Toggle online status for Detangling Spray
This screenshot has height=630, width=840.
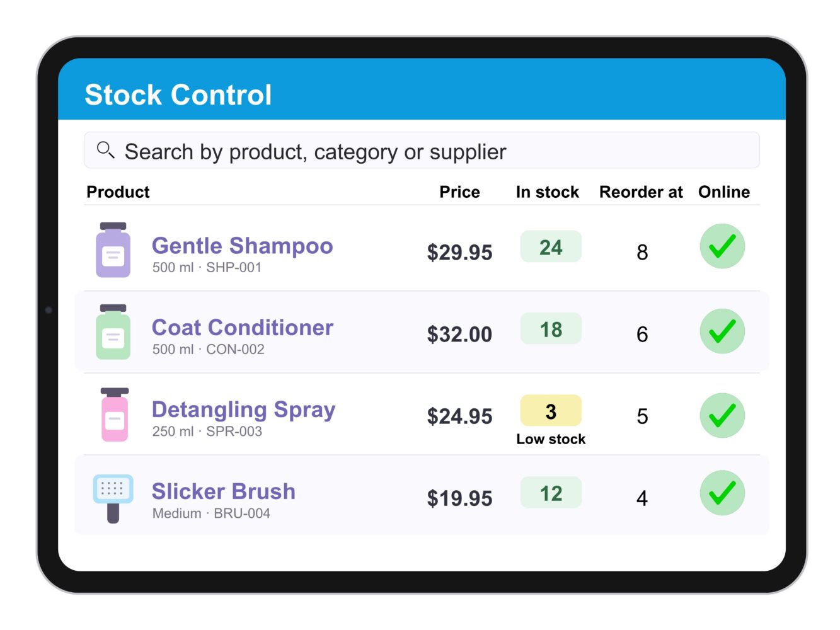[x=722, y=415]
